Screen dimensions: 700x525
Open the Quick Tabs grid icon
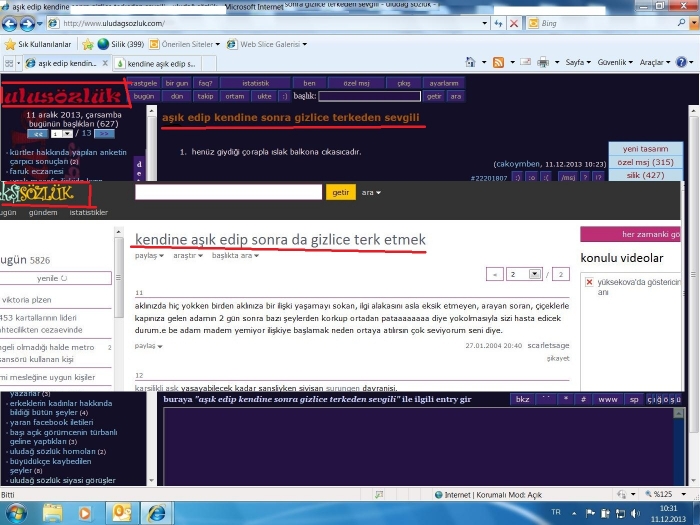pyautogui.click(x=9, y=63)
